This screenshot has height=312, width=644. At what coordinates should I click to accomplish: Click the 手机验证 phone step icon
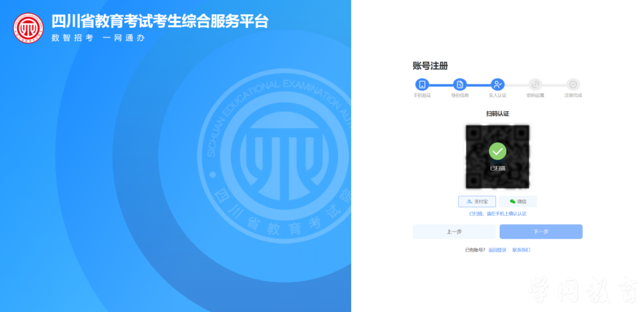point(422,85)
